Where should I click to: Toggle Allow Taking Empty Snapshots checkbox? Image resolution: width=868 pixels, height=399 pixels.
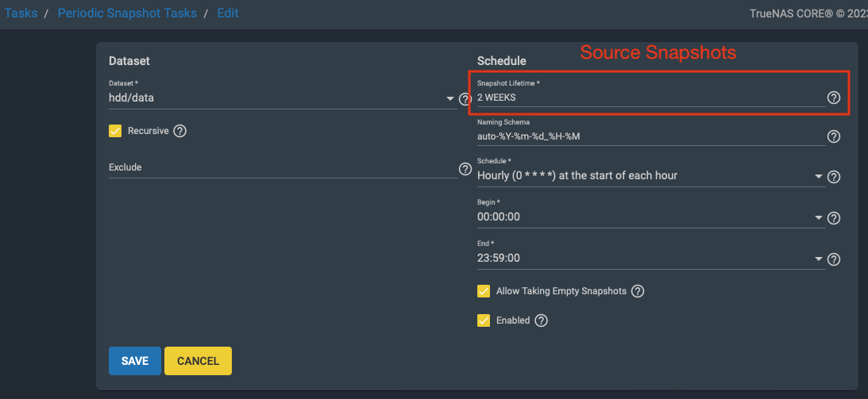click(x=484, y=291)
